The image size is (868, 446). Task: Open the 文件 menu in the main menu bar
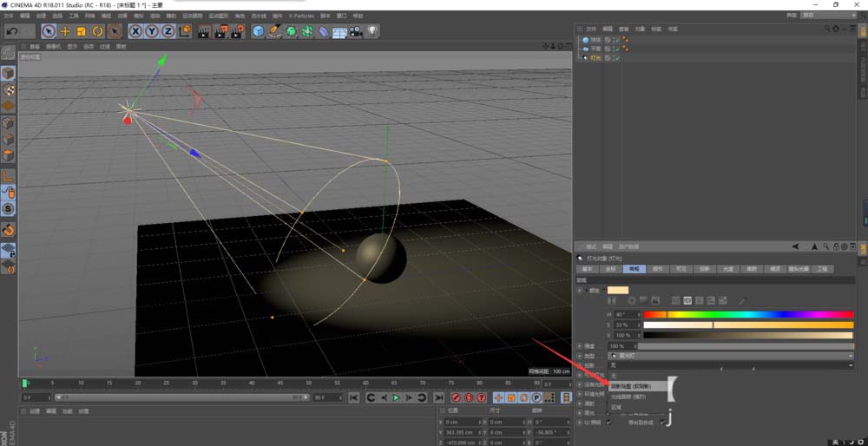9,16
